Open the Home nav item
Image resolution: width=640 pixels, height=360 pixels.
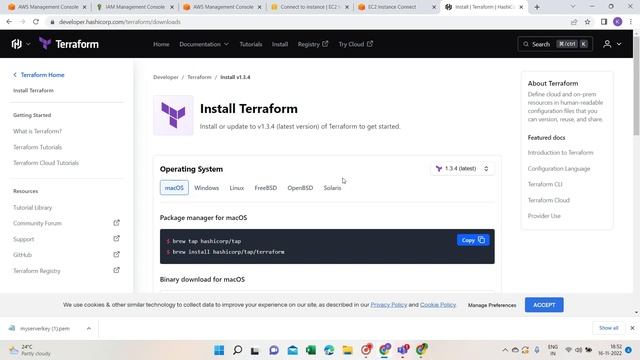point(161,44)
